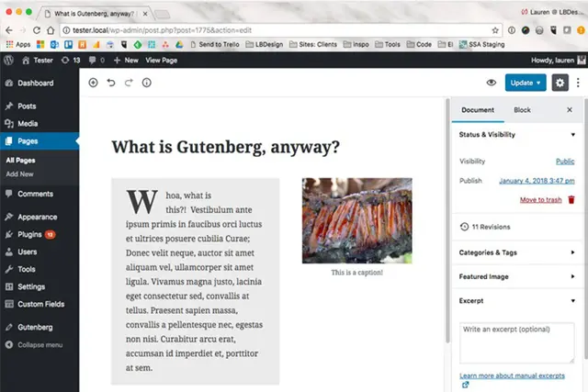This screenshot has width=588, height=392.
Task: Click the WordPress logo in admin bar
Action: click(x=9, y=60)
